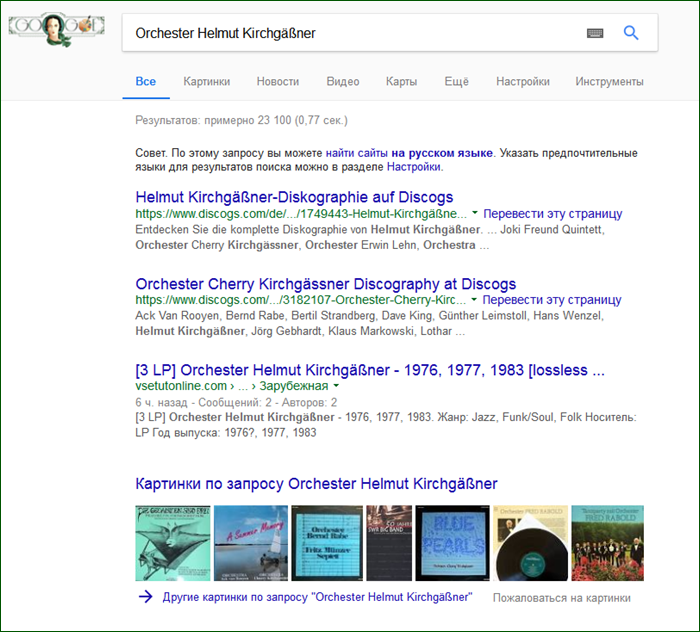Click '6 ч. назад - Сообщений: 2' text
This screenshot has width=700, height=632.
pos(236,402)
